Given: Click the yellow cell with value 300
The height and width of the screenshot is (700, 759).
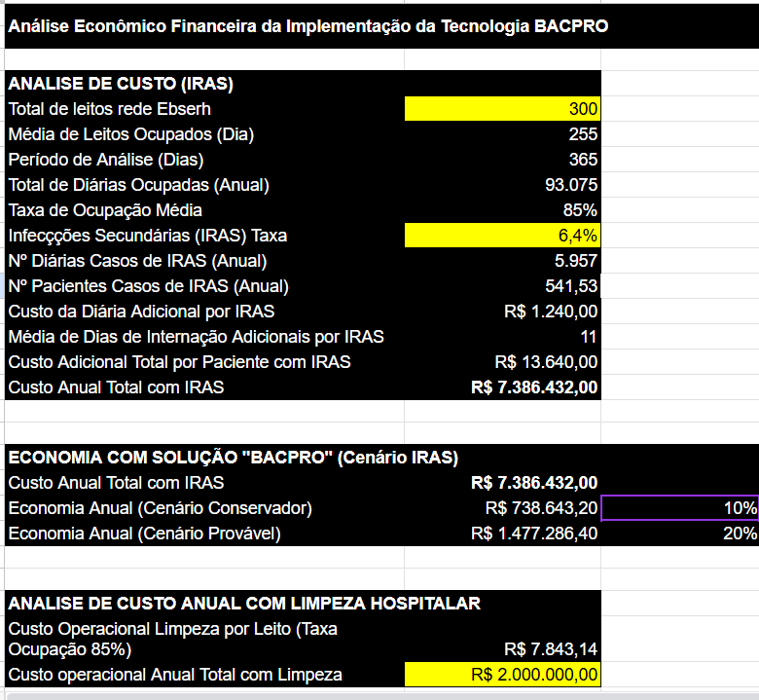Looking at the screenshot, I should click(502, 109).
